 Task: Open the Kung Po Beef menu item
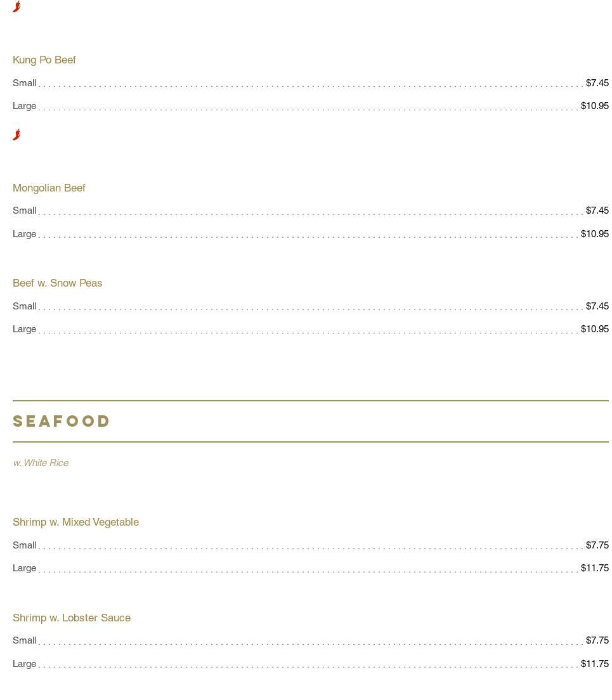44,60
